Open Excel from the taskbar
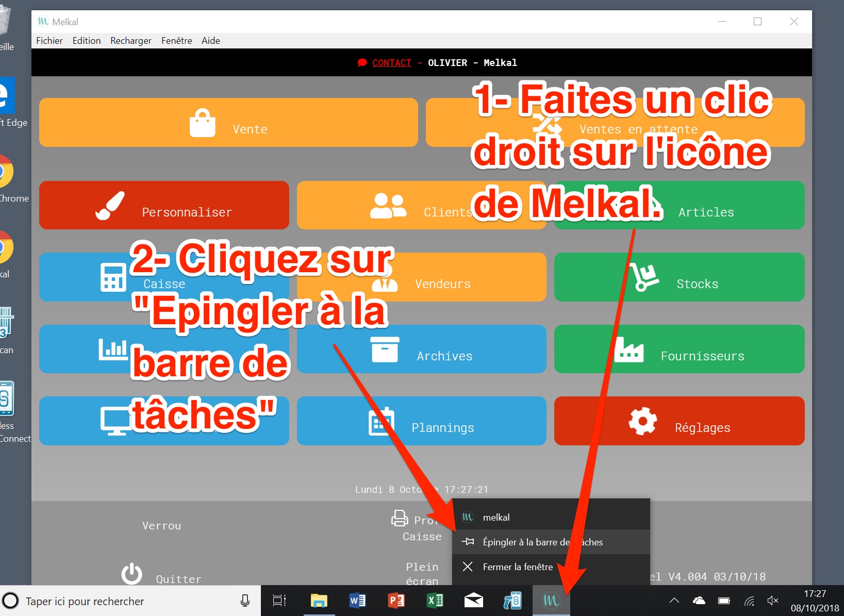The width and height of the screenshot is (844, 616). click(x=435, y=601)
